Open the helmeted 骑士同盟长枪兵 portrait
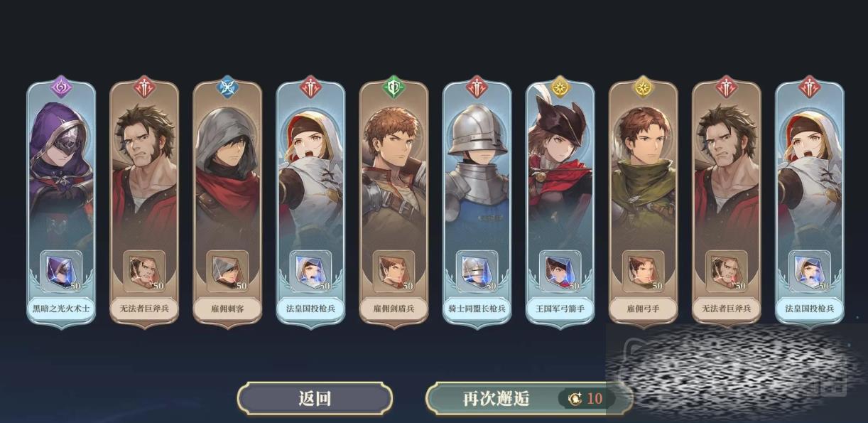This screenshot has width=868, height=423. click(x=477, y=171)
